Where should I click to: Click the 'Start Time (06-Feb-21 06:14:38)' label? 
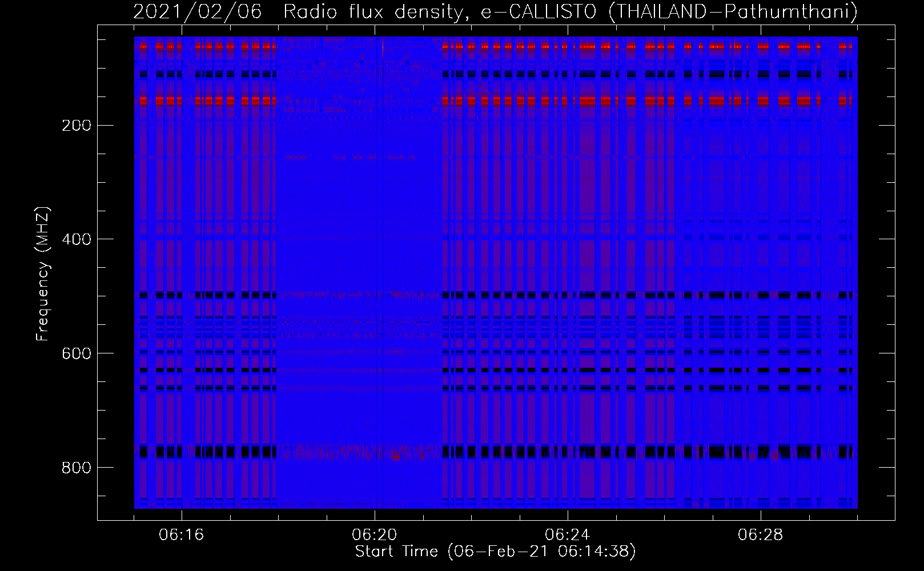coord(496,552)
